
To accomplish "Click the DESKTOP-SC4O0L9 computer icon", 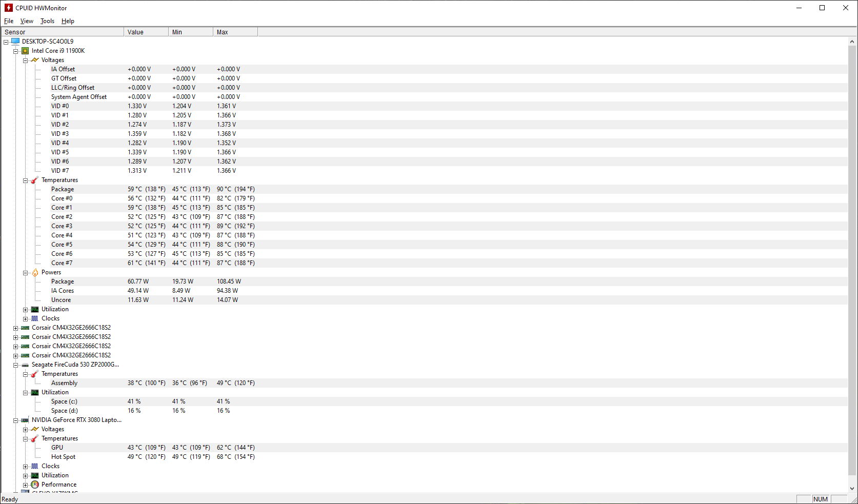I will point(15,41).
